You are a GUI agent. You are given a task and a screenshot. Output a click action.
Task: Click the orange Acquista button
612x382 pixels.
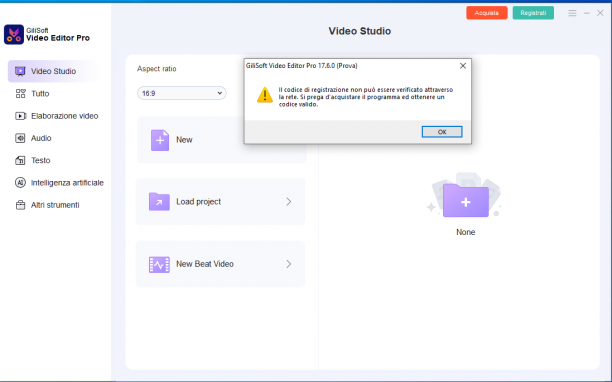tap(487, 13)
